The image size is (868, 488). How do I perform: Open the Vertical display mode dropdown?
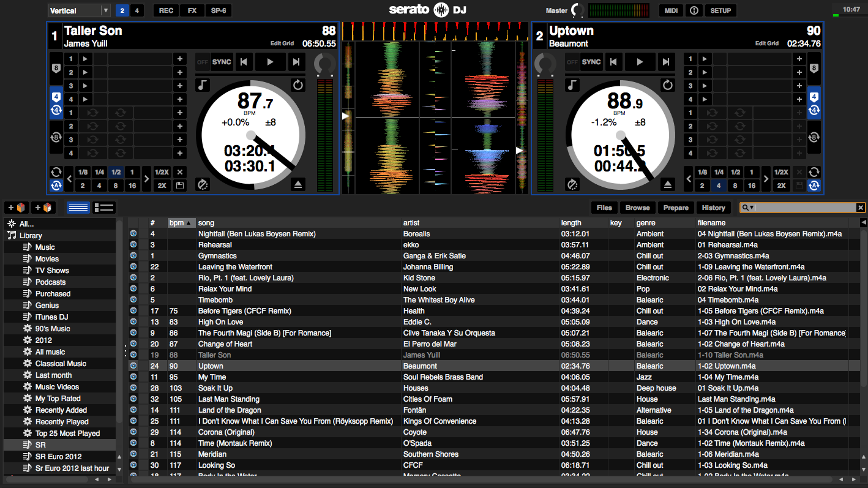click(x=105, y=10)
